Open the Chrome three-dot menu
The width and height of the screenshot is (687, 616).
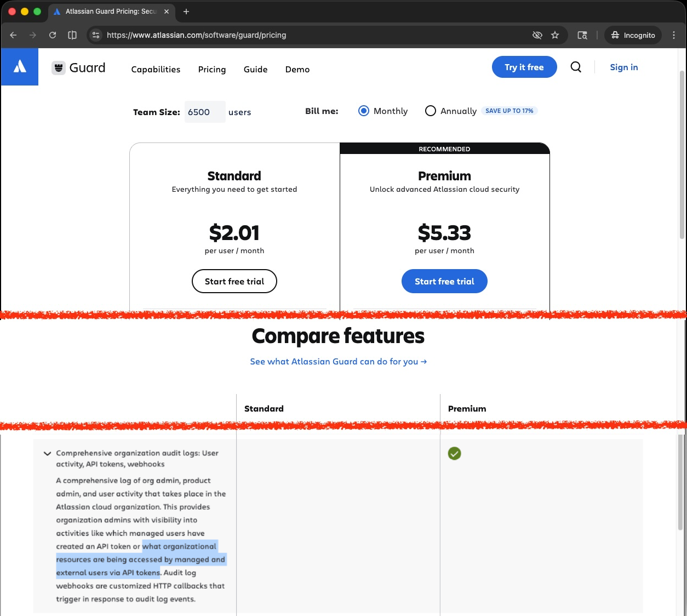[674, 35]
